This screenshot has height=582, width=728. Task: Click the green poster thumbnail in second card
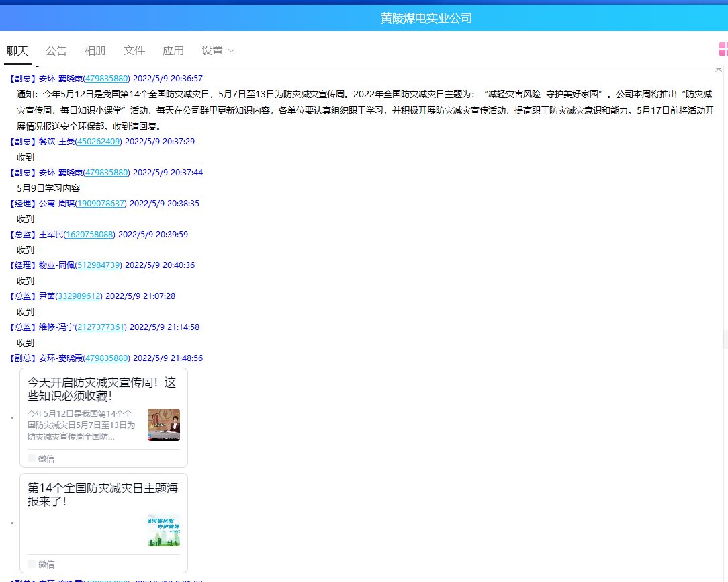pos(164,530)
